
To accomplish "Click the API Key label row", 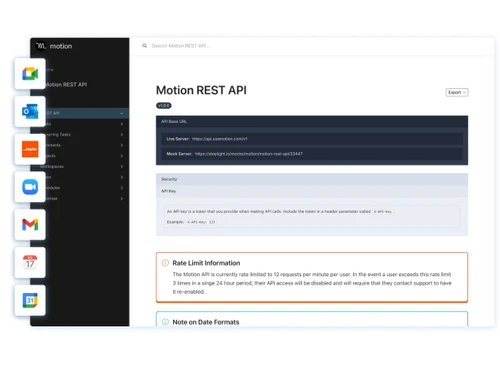I will point(312,191).
